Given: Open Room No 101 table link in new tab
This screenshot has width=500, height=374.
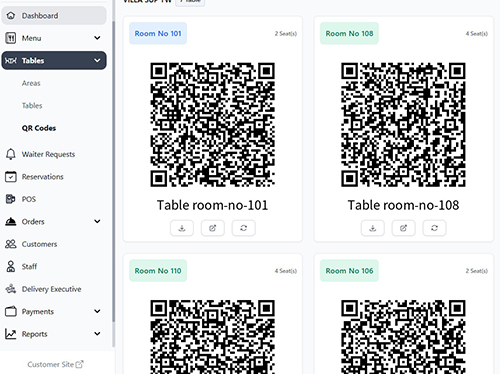Looking at the screenshot, I should pos(213,228).
